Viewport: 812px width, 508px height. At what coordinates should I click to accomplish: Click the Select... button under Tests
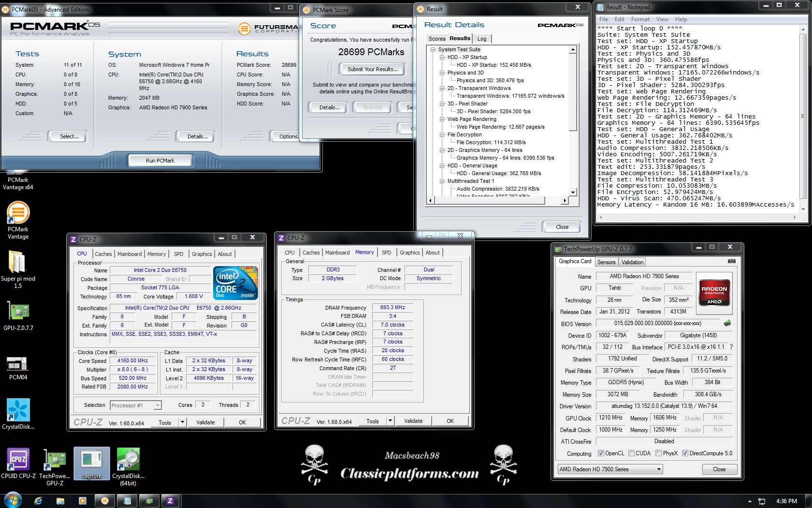pyautogui.click(x=69, y=136)
